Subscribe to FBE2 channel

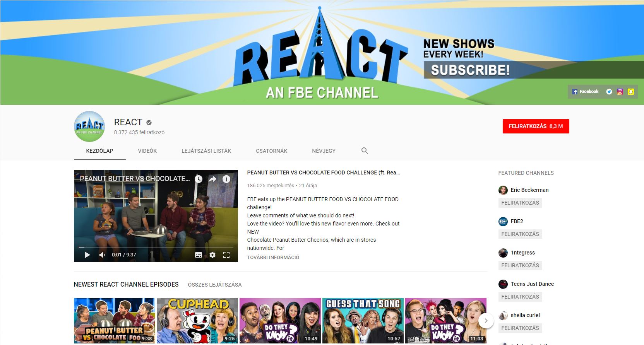(x=520, y=234)
